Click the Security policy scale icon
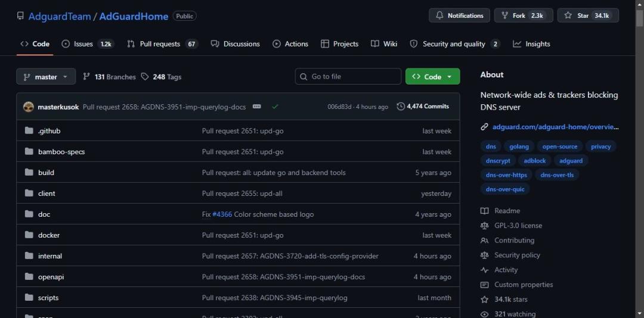 485,255
